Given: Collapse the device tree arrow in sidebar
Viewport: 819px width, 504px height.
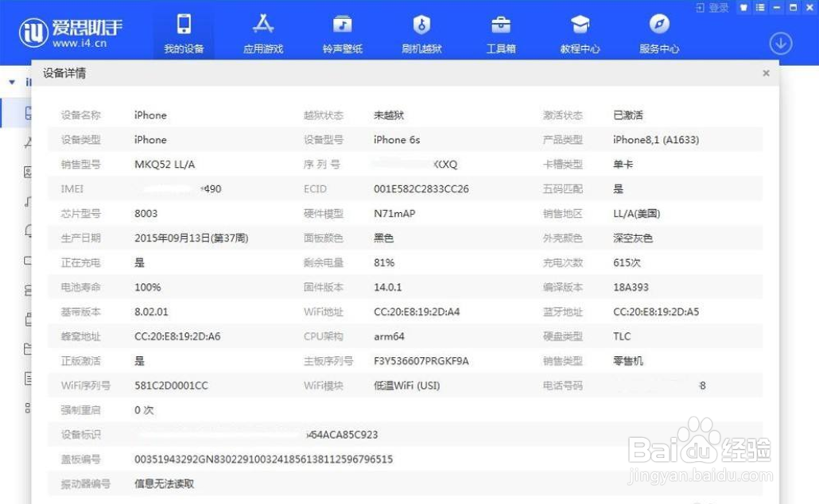Looking at the screenshot, I should tap(12, 82).
